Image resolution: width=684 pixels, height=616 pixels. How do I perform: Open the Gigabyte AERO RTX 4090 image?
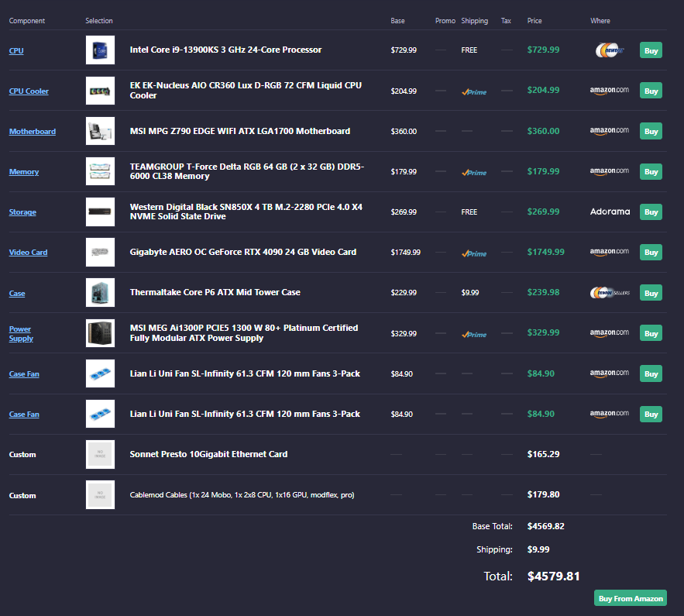click(101, 252)
